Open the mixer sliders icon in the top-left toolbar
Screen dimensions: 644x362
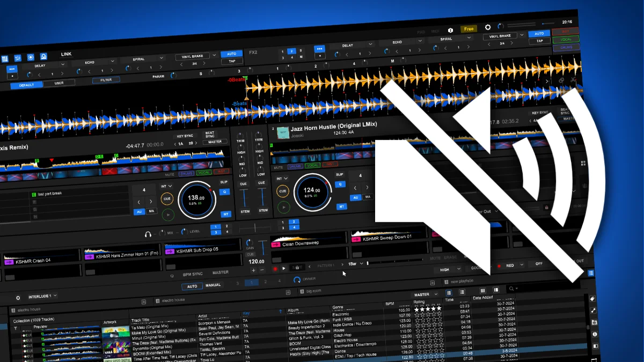pyautogui.click(x=18, y=58)
